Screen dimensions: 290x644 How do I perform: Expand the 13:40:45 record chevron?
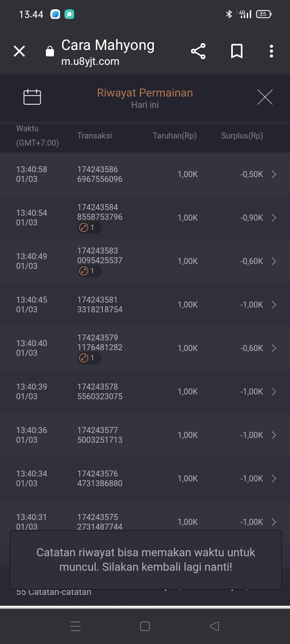(x=274, y=305)
